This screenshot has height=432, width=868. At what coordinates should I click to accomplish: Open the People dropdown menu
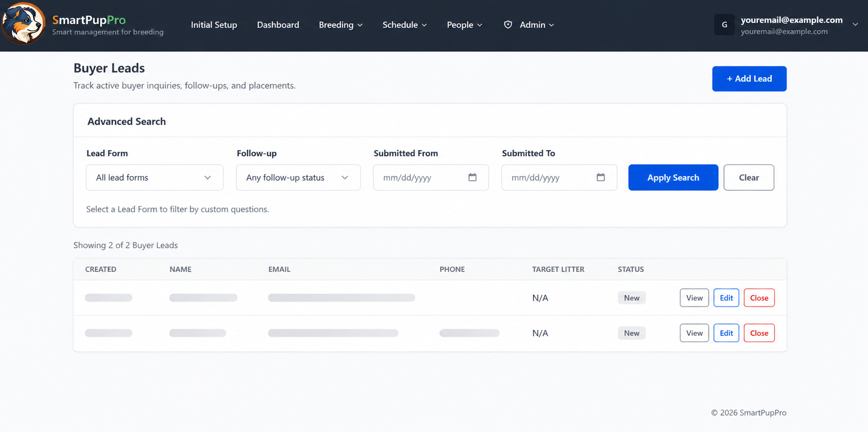(x=464, y=25)
